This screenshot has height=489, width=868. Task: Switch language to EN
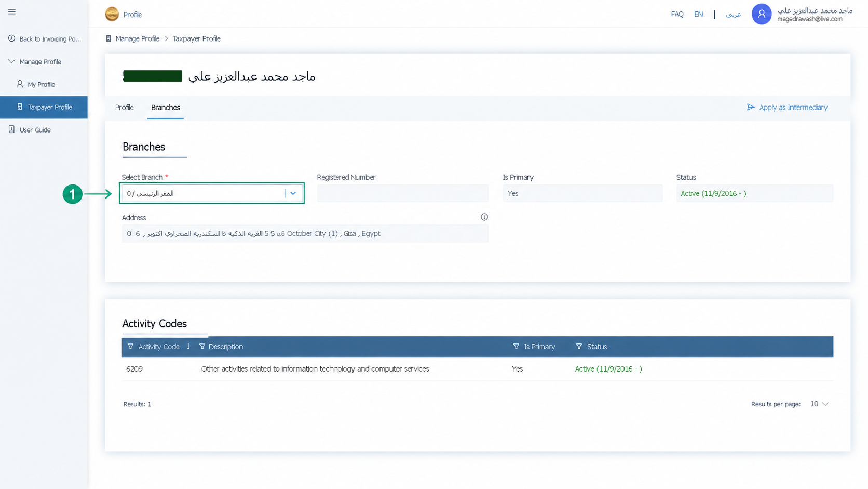(x=698, y=14)
